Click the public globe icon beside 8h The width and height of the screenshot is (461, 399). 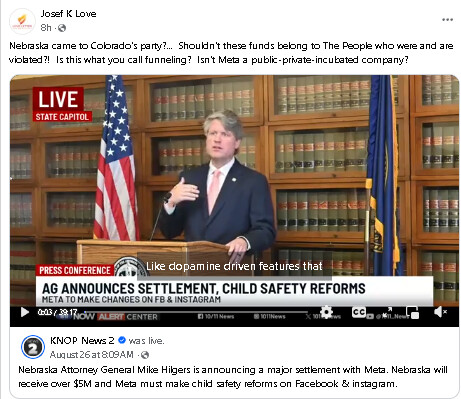(x=62, y=28)
